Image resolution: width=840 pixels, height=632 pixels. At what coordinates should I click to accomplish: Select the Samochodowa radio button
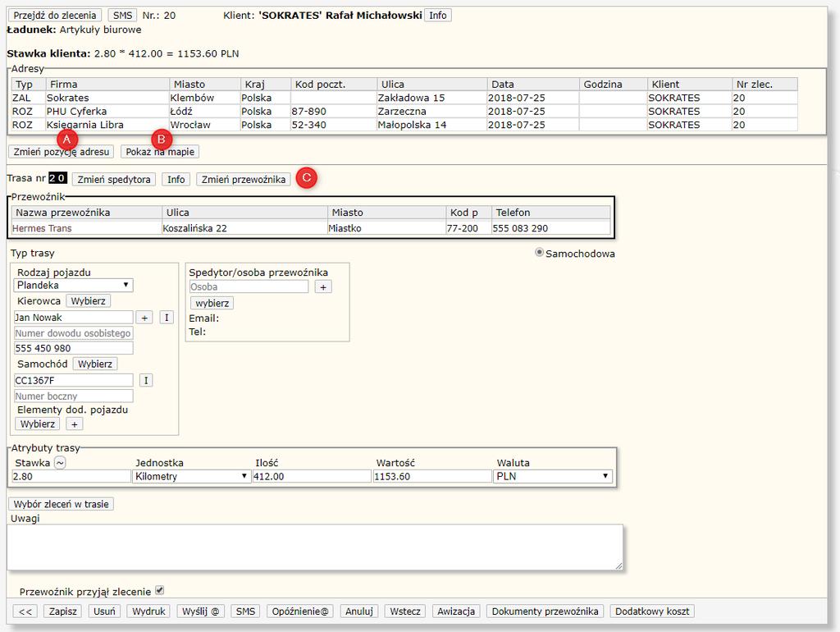(x=540, y=253)
